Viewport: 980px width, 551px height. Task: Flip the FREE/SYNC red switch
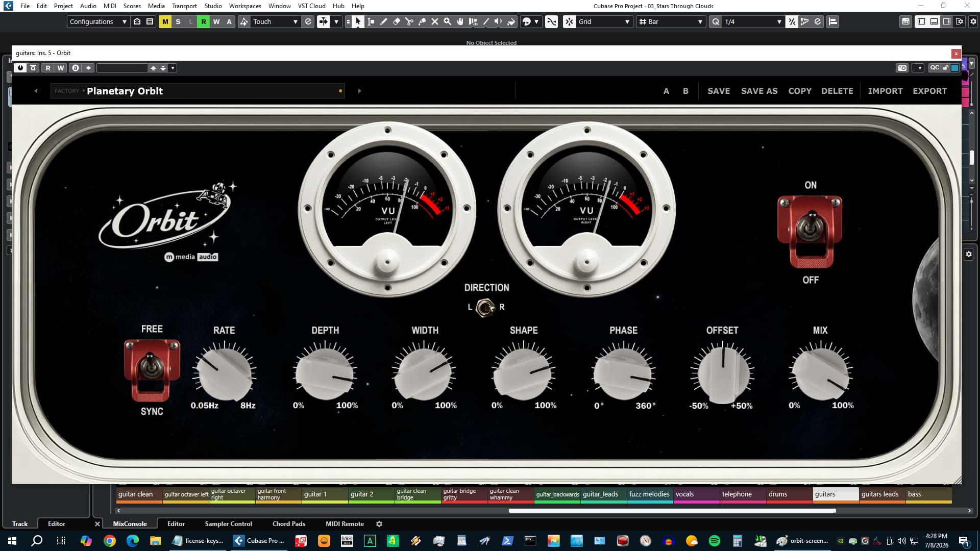(x=152, y=370)
